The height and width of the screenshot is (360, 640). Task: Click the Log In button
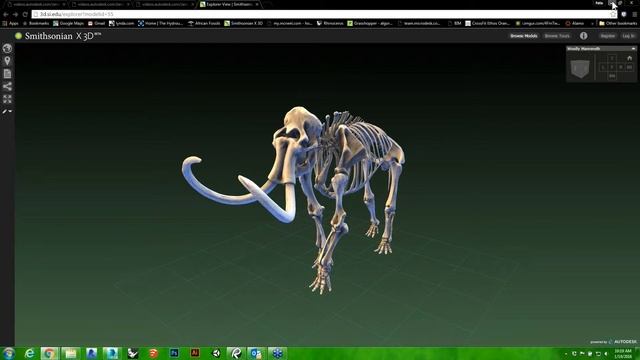pos(629,36)
